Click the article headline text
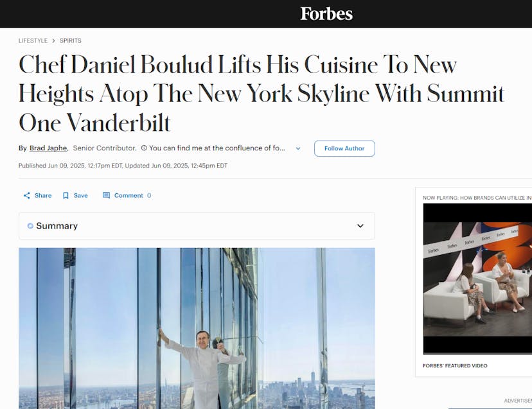The width and height of the screenshot is (532, 409). tap(262, 94)
